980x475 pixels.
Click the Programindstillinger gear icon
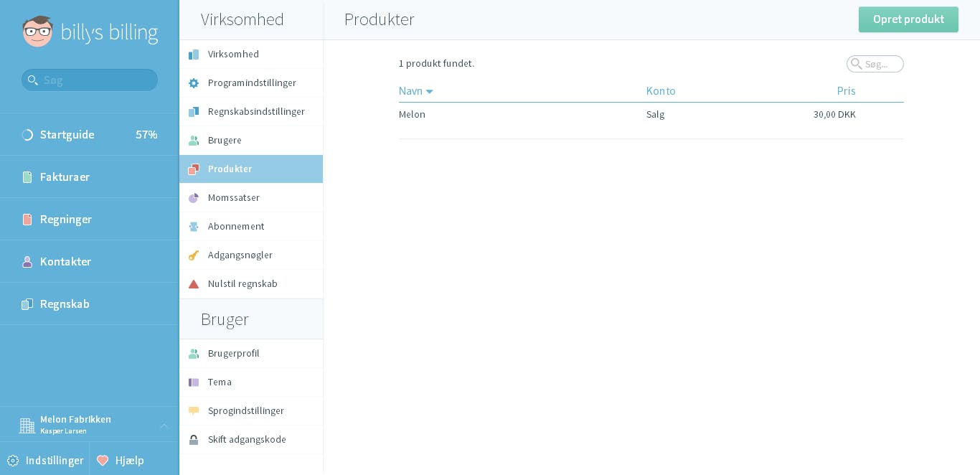[194, 83]
